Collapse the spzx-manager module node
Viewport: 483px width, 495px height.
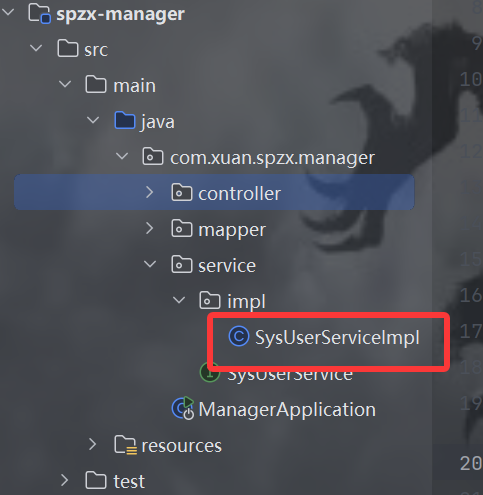(8, 12)
